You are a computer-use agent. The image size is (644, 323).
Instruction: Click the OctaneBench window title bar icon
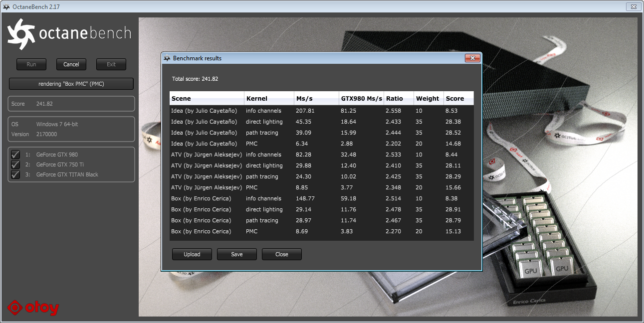click(x=6, y=7)
